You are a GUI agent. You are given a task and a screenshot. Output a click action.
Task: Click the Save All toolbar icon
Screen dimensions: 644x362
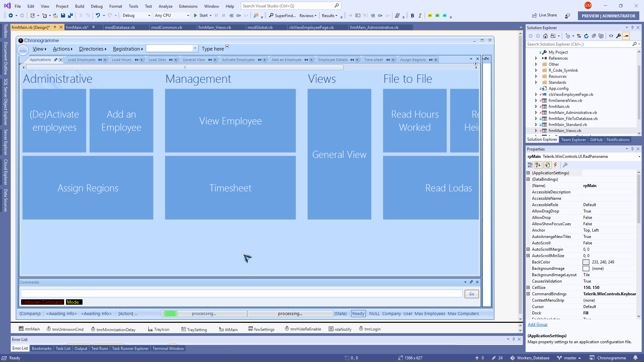[70, 15]
